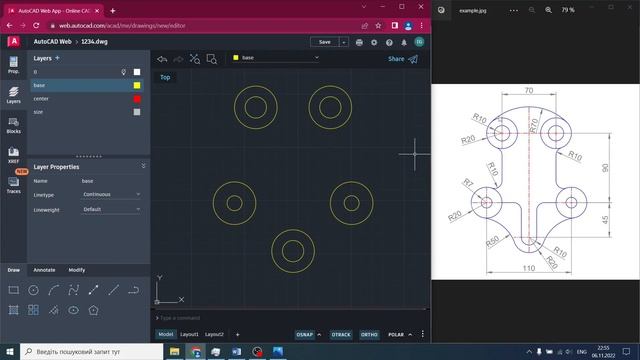The image size is (640, 360).
Task: Toggle OTRACK tracking mode
Action: point(341,335)
